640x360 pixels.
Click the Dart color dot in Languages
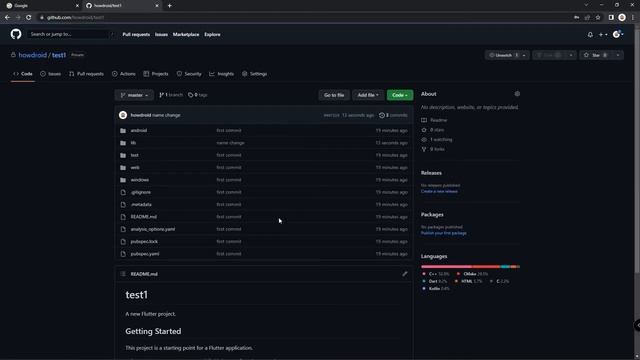pos(424,281)
